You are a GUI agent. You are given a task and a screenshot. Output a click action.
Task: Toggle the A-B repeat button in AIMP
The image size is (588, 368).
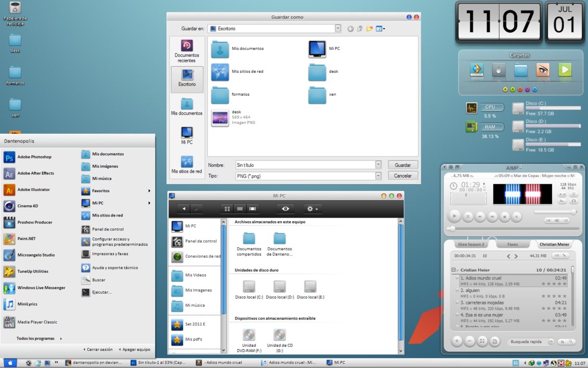563,194
